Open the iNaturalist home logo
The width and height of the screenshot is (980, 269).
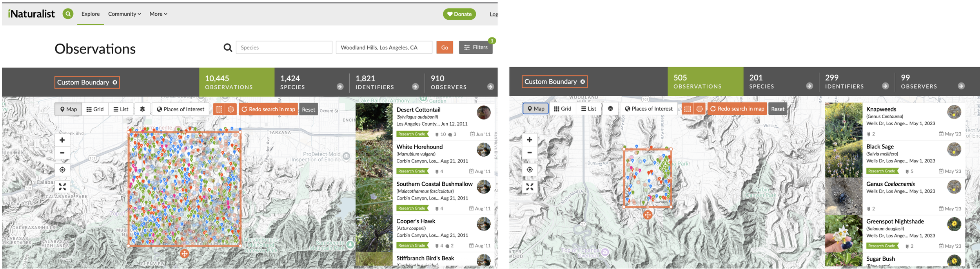click(x=31, y=14)
